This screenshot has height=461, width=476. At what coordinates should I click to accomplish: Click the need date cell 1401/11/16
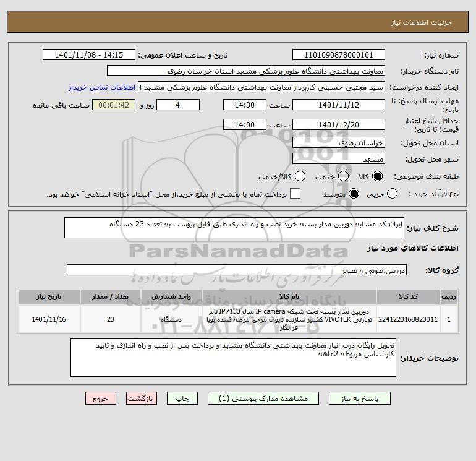coord(49,319)
